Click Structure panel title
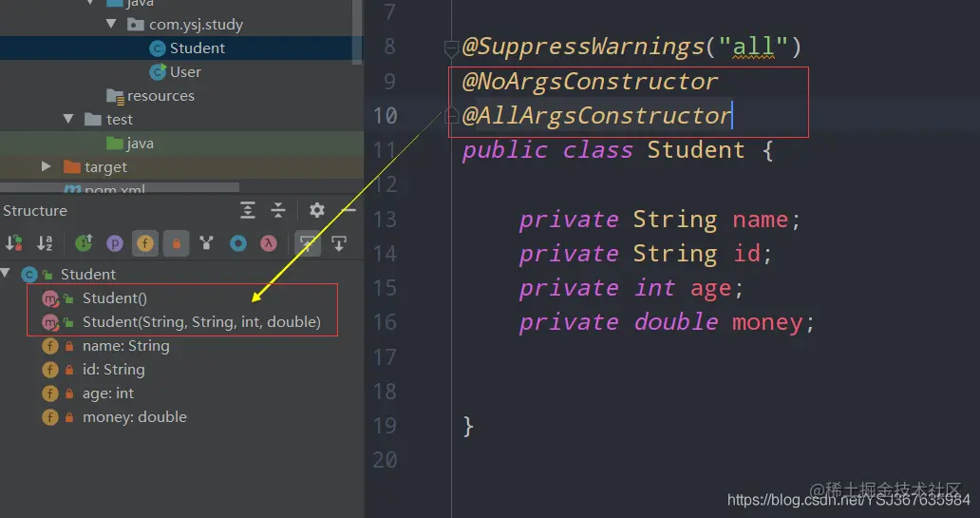 coord(35,211)
